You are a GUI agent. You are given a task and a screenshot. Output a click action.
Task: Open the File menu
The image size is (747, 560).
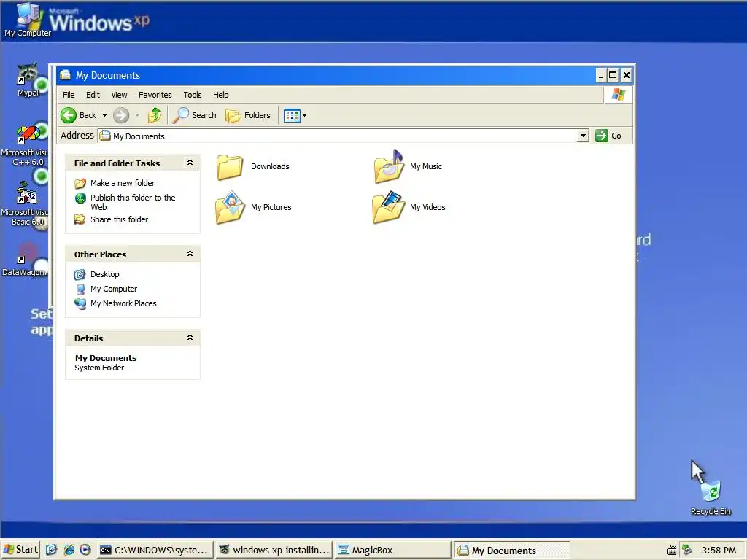click(69, 95)
